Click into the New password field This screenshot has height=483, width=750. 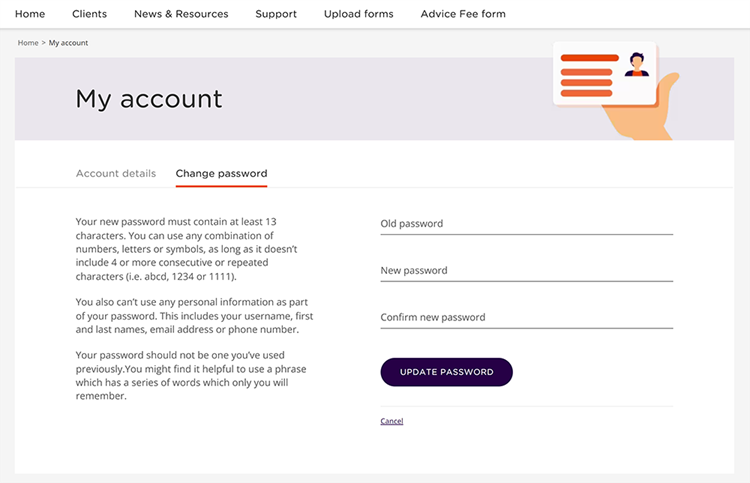[526, 271]
